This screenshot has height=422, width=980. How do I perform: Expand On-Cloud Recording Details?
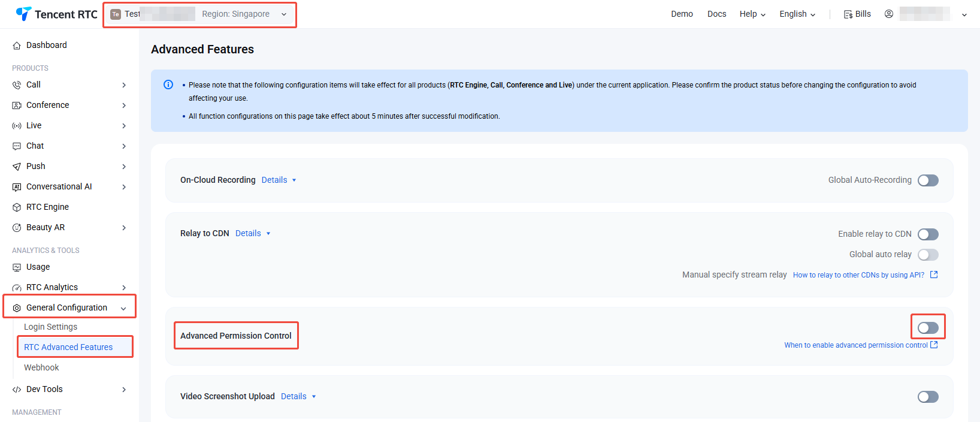(279, 180)
